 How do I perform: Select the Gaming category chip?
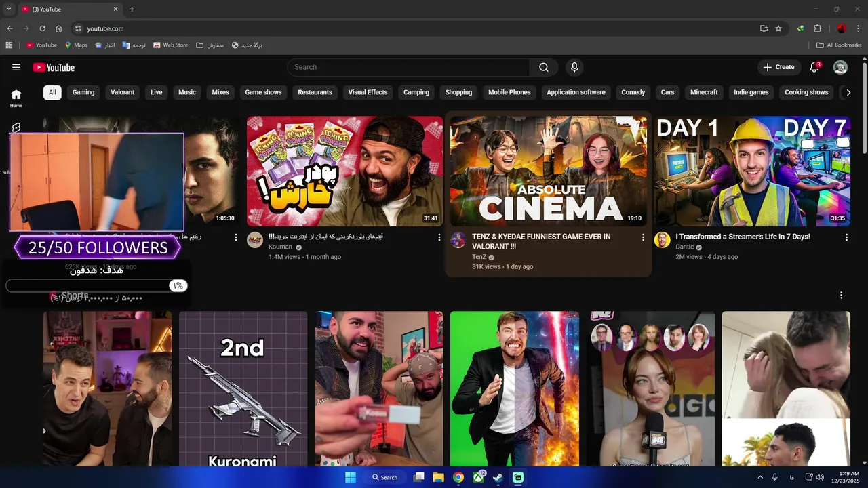[x=83, y=92]
